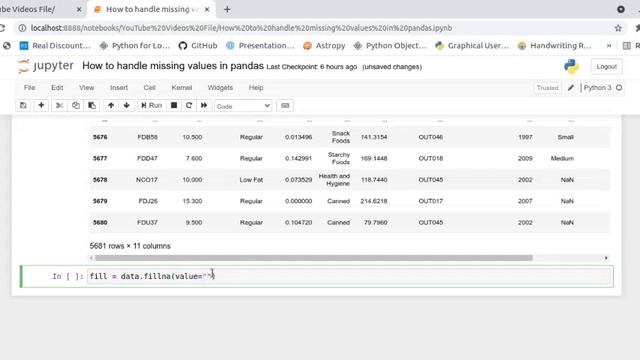Open the Help menu
The height and width of the screenshot is (360, 640).
click(x=256, y=88)
